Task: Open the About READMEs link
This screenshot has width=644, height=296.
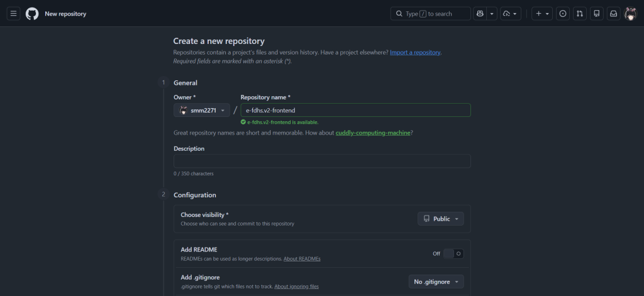Action: 302,259
